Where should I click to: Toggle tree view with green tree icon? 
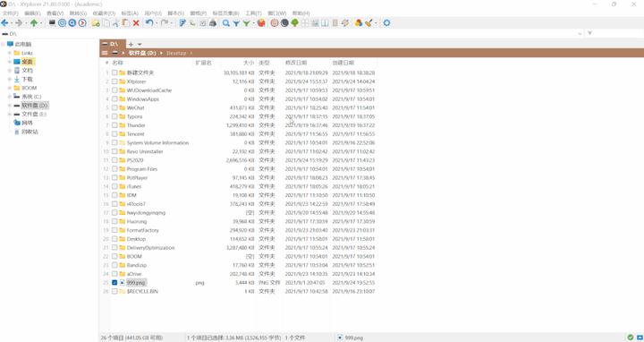click(294, 23)
